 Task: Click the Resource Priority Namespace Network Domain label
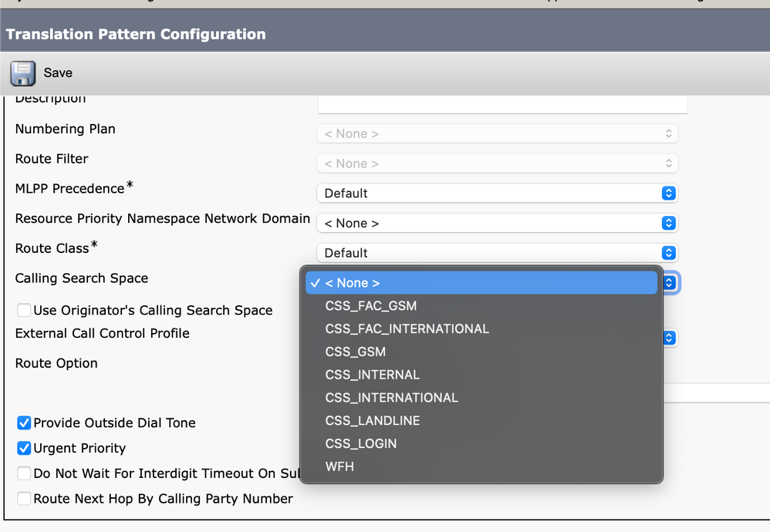[x=163, y=218]
